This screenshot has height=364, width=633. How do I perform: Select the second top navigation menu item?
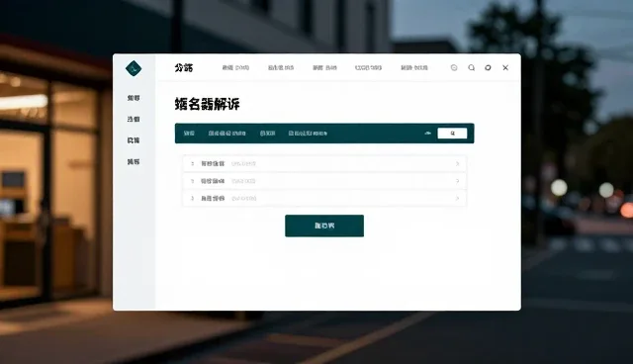click(x=281, y=68)
